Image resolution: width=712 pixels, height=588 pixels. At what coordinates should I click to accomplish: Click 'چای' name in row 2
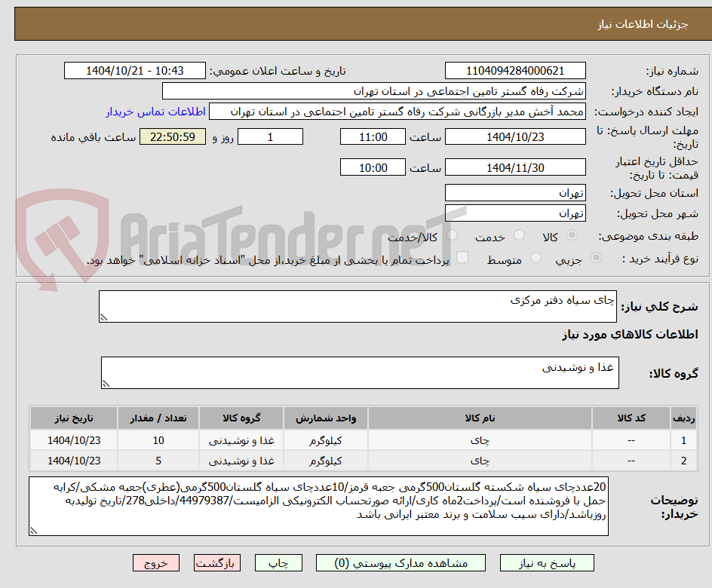[480, 461]
